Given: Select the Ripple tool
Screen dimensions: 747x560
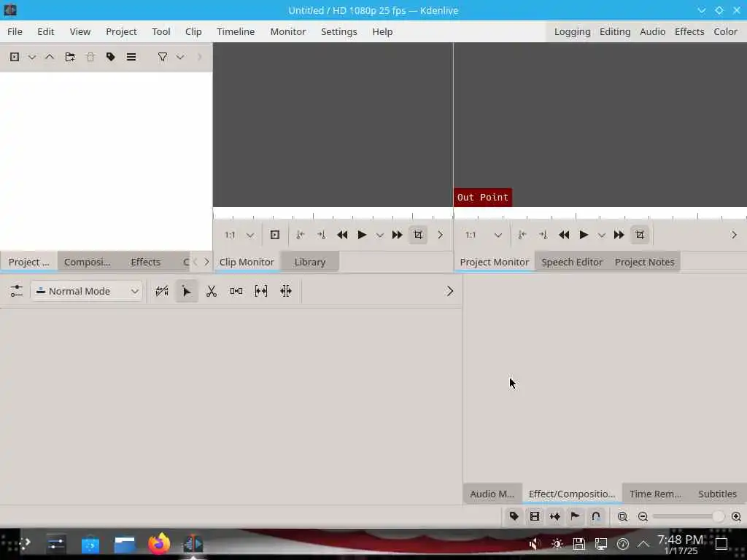Looking at the screenshot, I should point(286,291).
